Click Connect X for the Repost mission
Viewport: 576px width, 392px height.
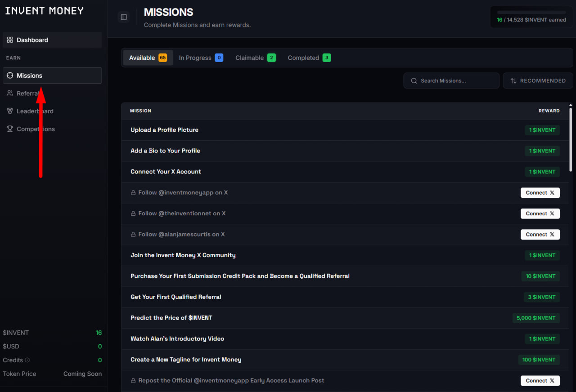(x=540, y=381)
